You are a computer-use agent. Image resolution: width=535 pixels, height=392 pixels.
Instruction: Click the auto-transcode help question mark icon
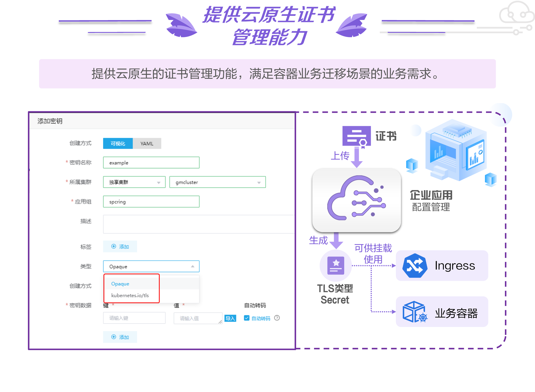277,318
